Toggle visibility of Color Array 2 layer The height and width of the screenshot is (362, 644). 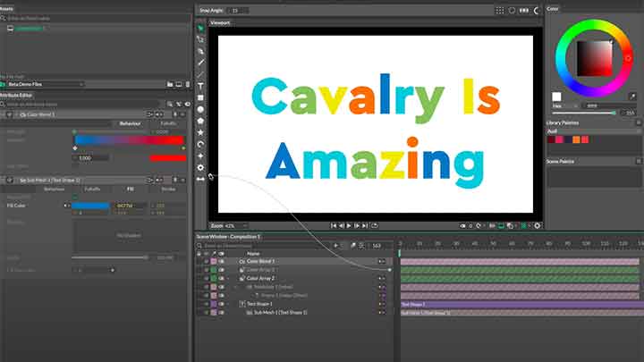pos(222,278)
